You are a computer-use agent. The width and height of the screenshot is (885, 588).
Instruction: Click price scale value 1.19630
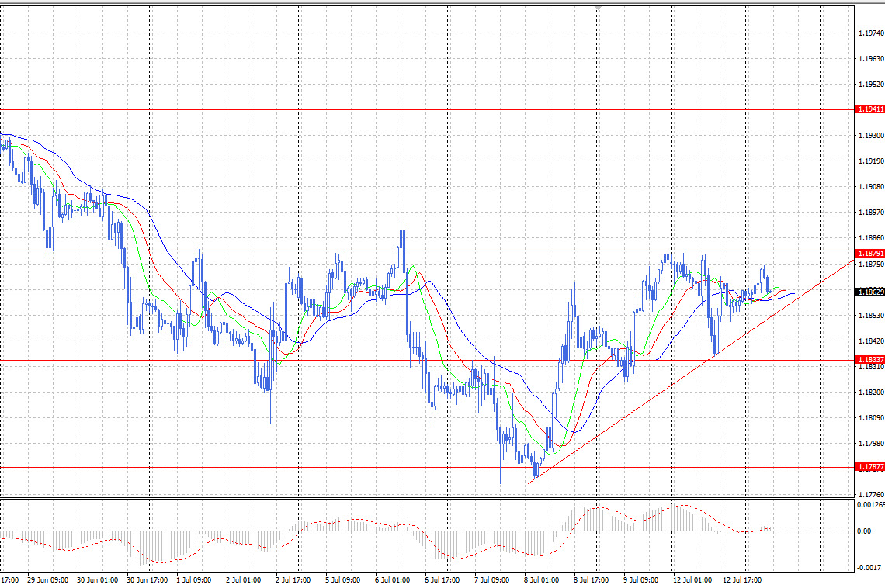(871, 59)
